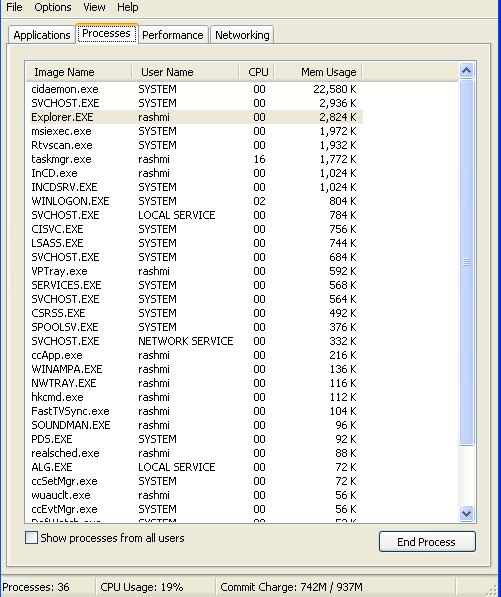Click the scroll down arrow in process list
The image size is (501, 597).
pyautogui.click(x=466, y=514)
